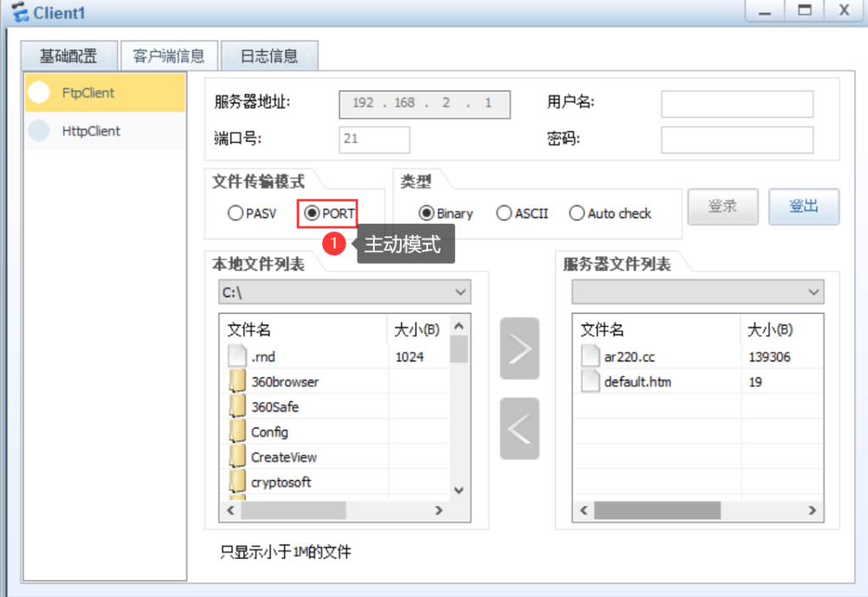Maximize the Client1 window
This screenshot has height=597, width=868.
[805, 11]
